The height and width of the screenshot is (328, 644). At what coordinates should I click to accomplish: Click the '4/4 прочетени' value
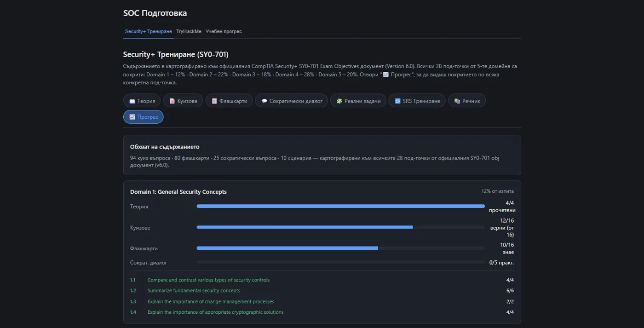pyautogui.click(x=502, y=207)
